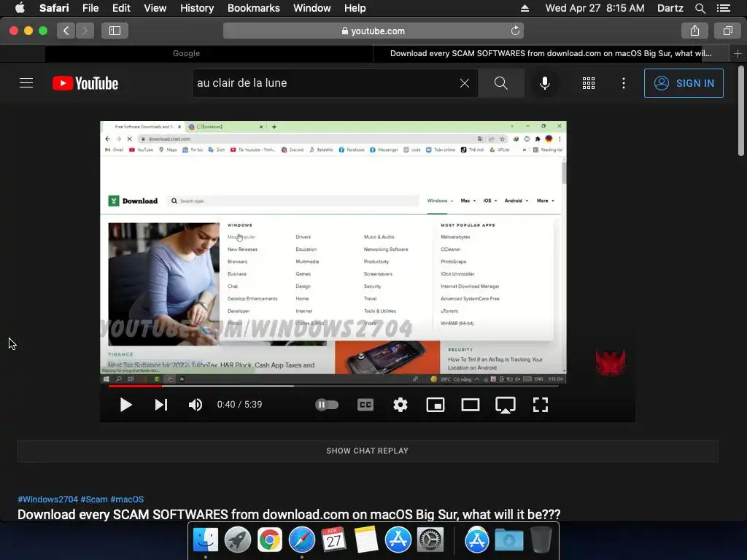Screen dimensions: 747x560
Task: Turn on closed captions
Action: [x=365, y=405]
